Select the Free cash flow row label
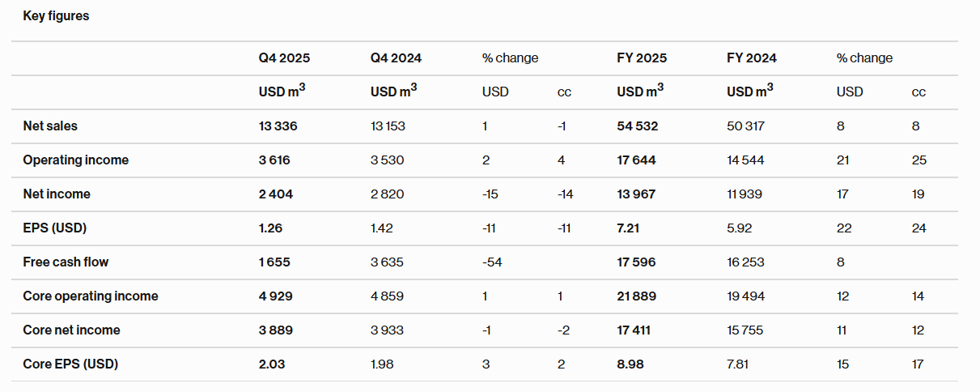980x392 pixels. (x=66, y=262)
